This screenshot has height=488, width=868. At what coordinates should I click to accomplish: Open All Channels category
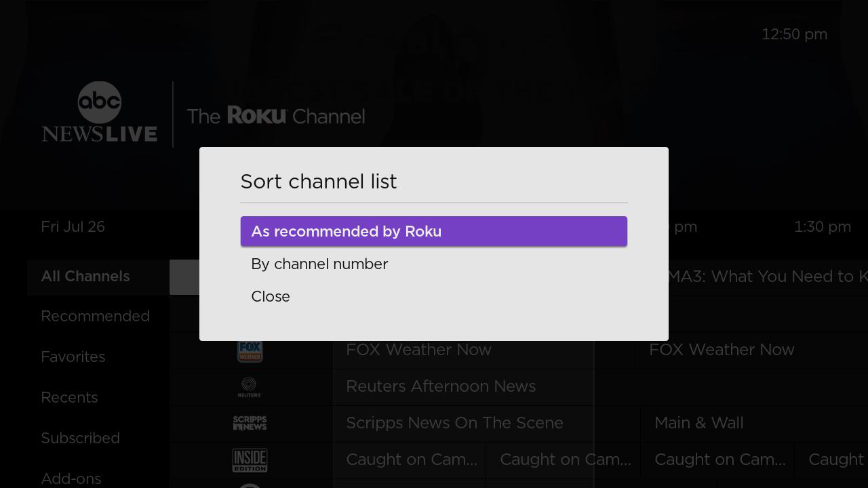tap(98, 277)
